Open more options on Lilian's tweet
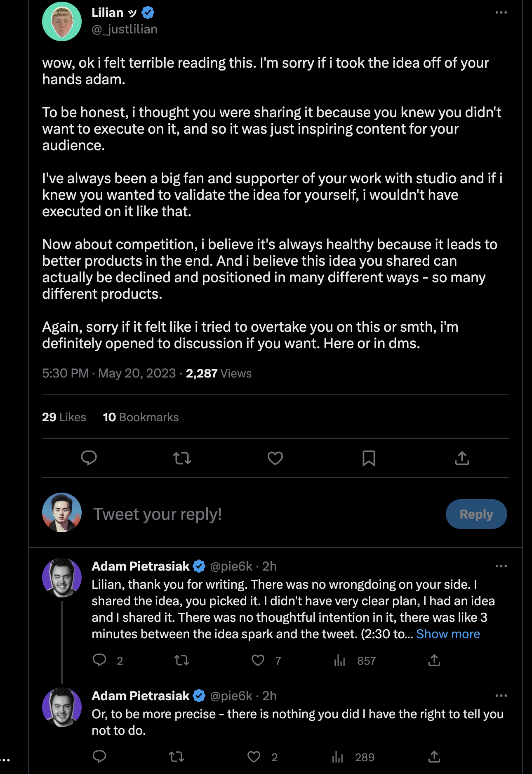This screenshot has width=532, height=774. (x=501, y=12)
